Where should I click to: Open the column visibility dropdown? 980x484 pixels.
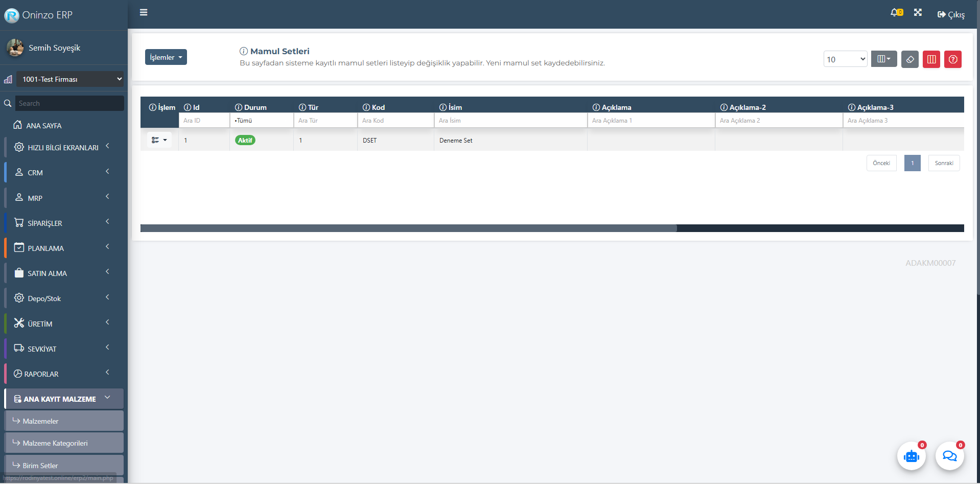tap(883, 59)
